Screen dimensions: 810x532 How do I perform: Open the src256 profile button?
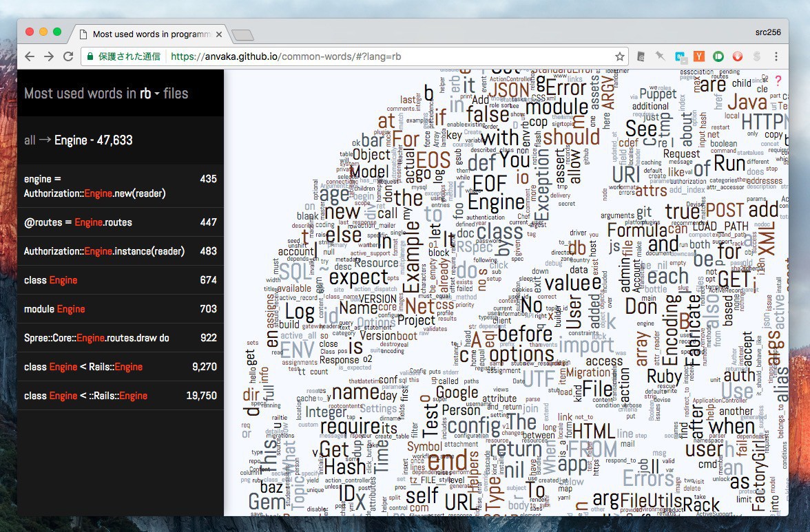767,32
